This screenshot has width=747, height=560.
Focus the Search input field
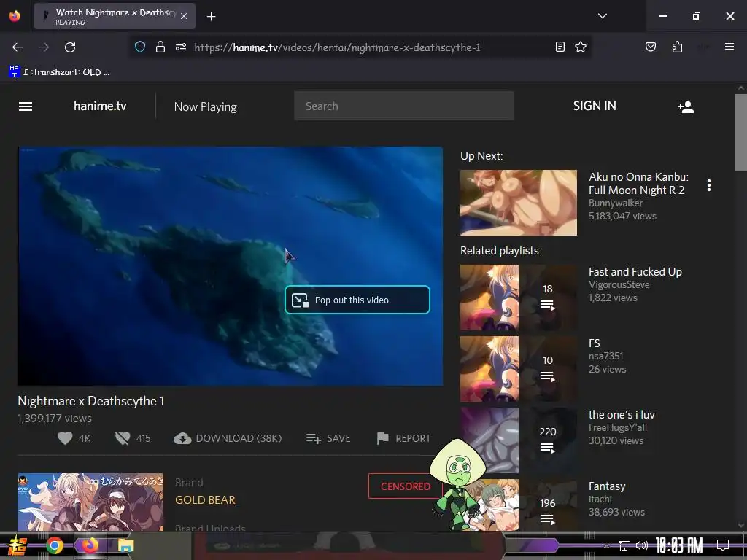[x=404, y=106]
